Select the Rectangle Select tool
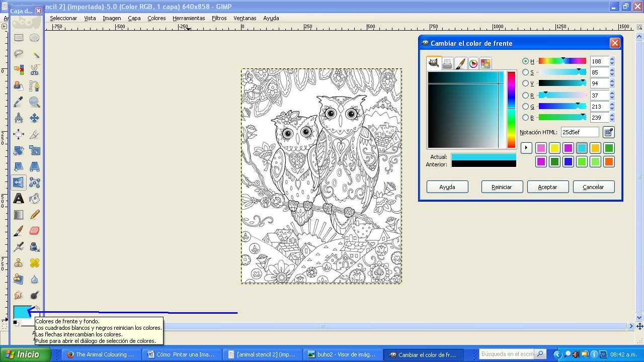 19,38
